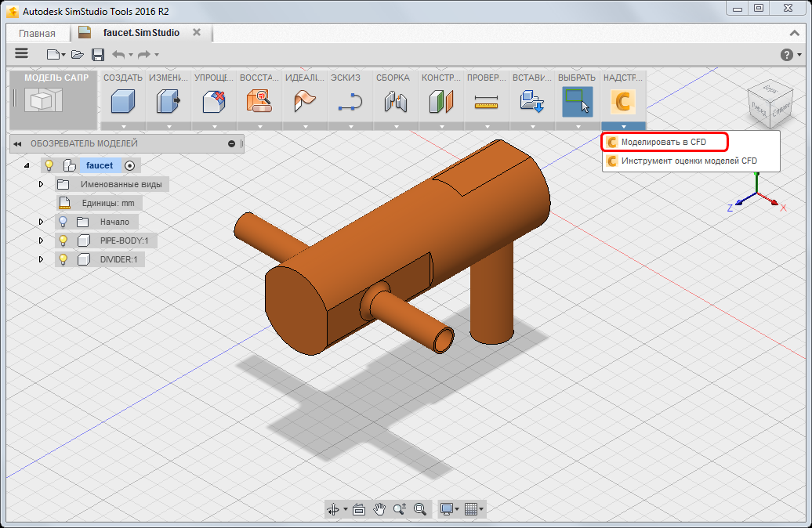
Task: Click the Insert (ВСТАВИ...) icon
Action: click(532, 101)
